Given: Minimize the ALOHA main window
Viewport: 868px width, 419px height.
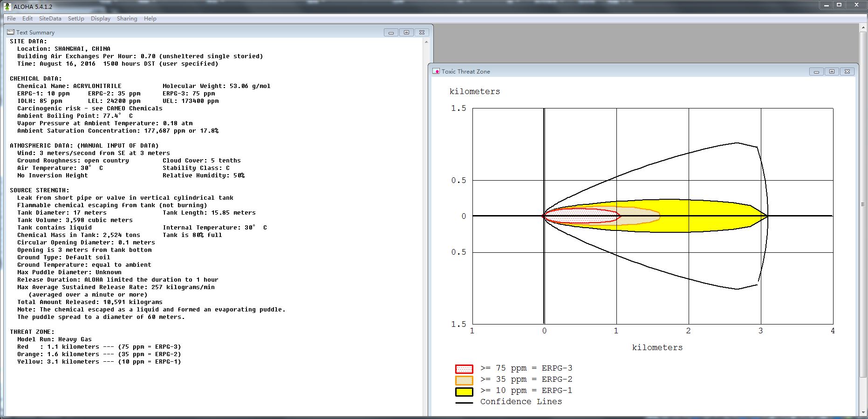Looking at the screenshot, I should 827,5.
